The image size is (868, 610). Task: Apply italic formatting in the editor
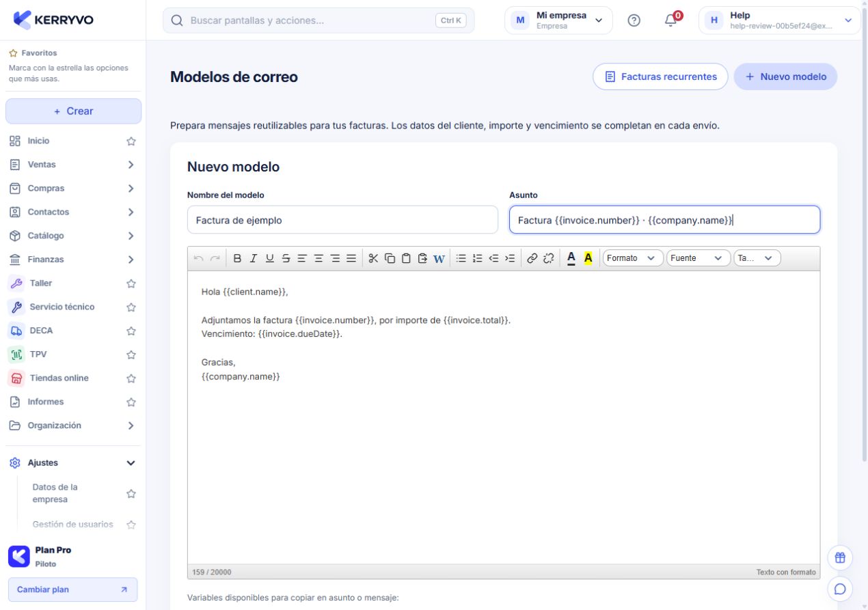(x=254, y=258)
